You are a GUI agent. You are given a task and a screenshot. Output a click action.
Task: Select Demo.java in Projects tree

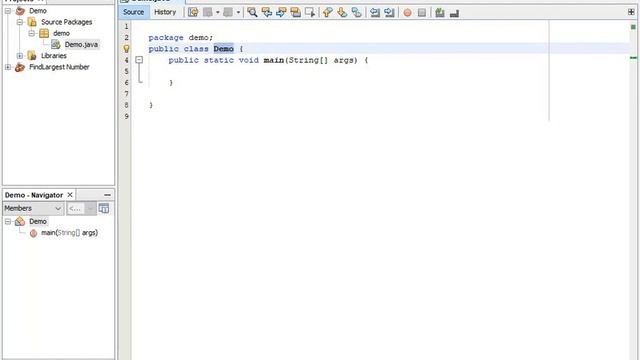pyautogui.click(x=81, y=44)
